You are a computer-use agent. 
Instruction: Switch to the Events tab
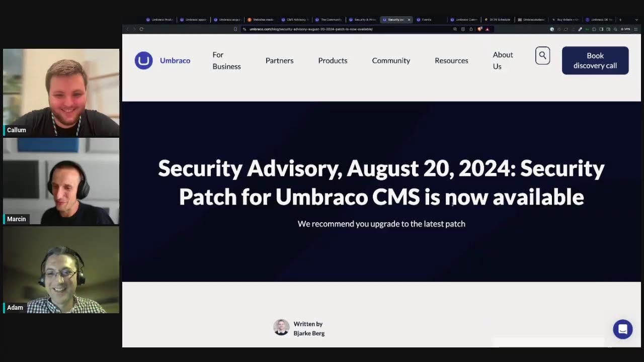click(x=430, y=20)
